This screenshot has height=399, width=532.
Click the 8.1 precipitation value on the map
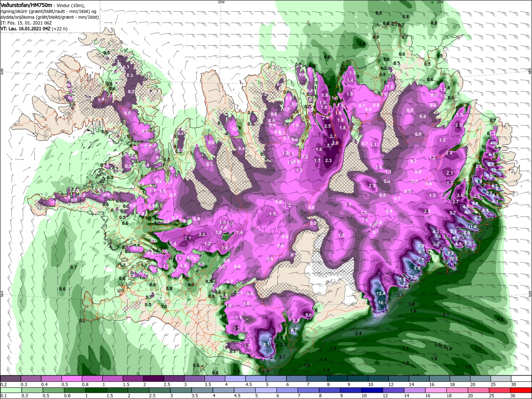pyautogui.click(x=267, y=345)
